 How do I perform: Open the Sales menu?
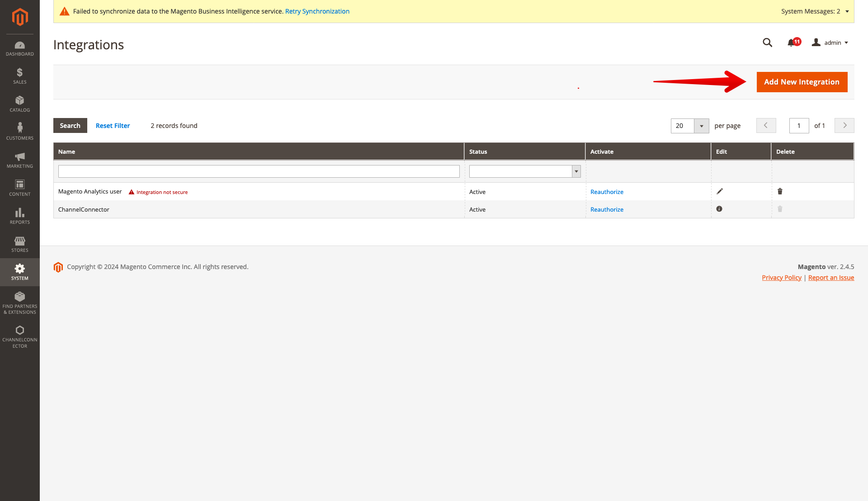[19, 76]
